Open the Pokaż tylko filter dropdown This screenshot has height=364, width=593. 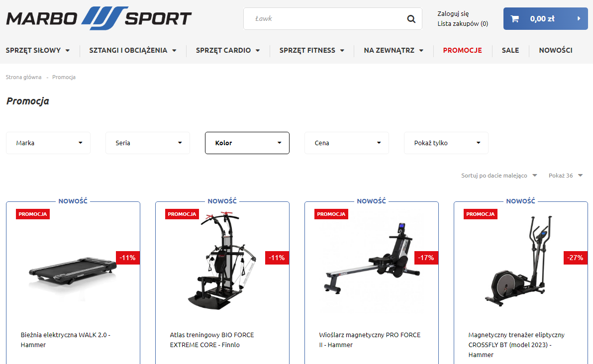coord(446,143)
